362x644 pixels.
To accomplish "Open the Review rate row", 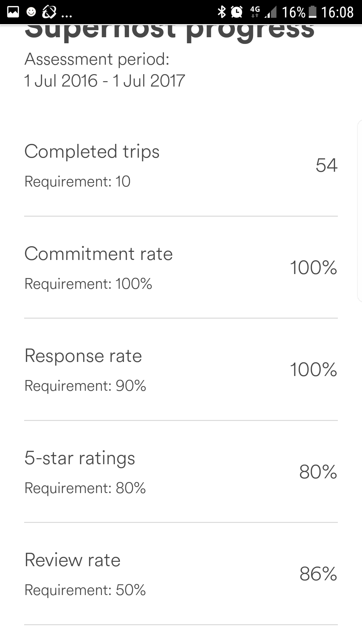I will pyautogui.click(x=181, y=574).
